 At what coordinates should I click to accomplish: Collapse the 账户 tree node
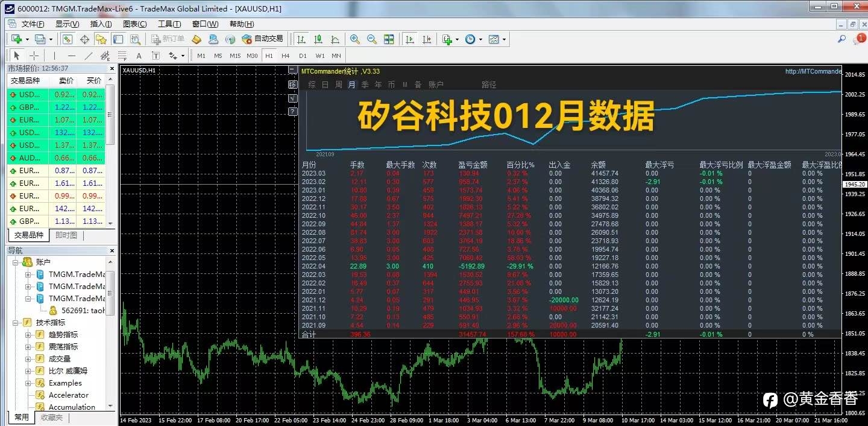coord(16,262)
